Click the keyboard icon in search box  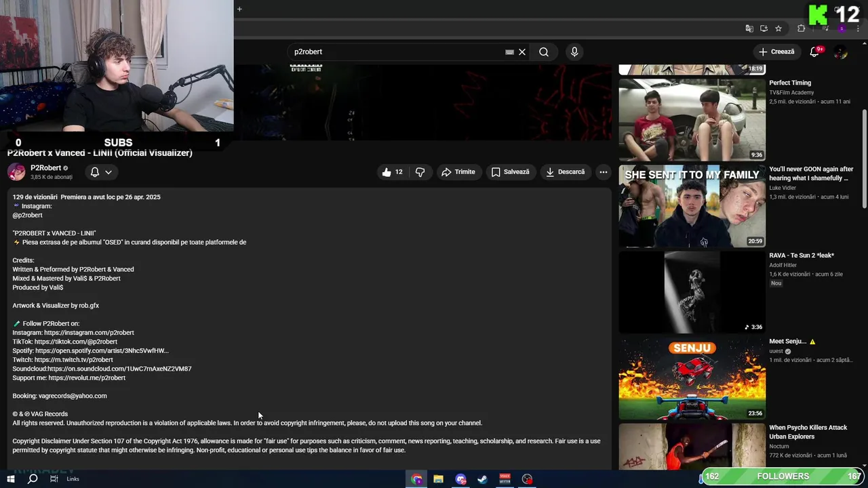coord(509,52)
